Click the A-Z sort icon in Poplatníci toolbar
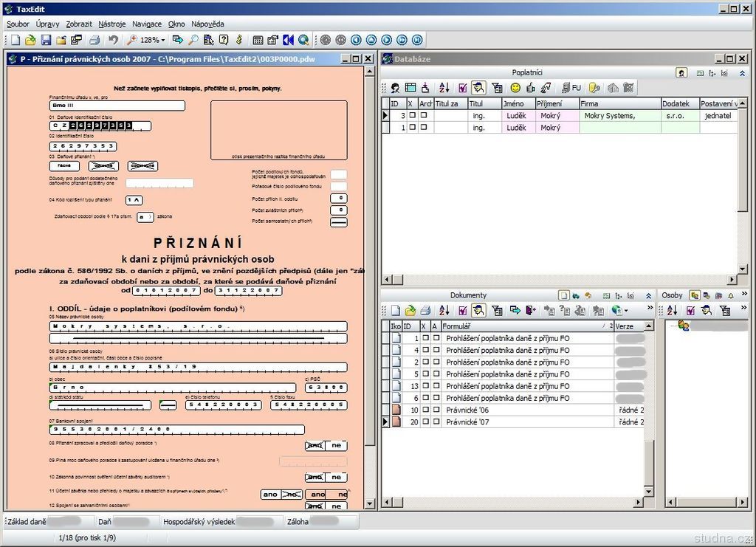Screen dimensions: 756x547 click(x=444, y=88)
